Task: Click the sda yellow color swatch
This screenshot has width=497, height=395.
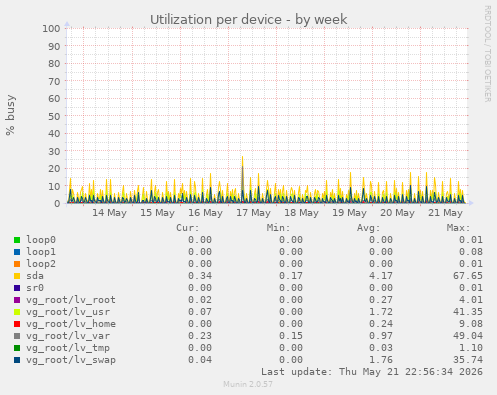Action: pyautogui.click(x=17, y=276)
